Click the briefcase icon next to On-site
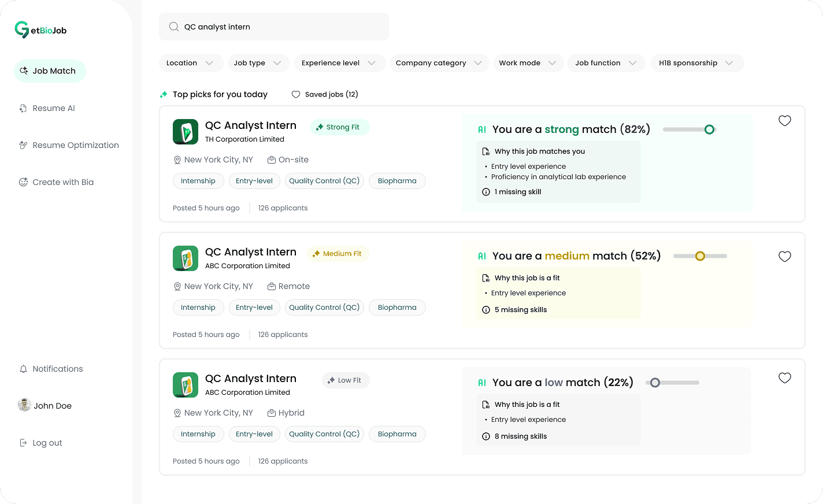Image resolution: width=823 pixels, height=504 pixels. 271,160
